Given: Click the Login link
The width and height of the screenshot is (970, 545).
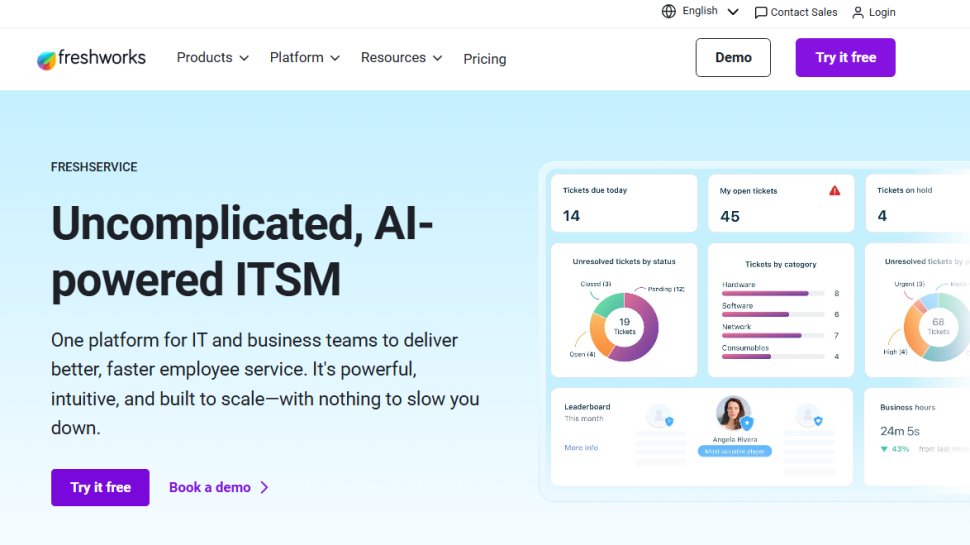Looking at the screenshot, I should 873,12.
